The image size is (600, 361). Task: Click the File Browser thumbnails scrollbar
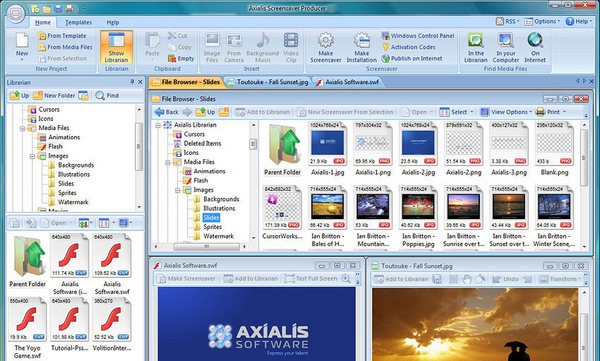coord(584,157)
